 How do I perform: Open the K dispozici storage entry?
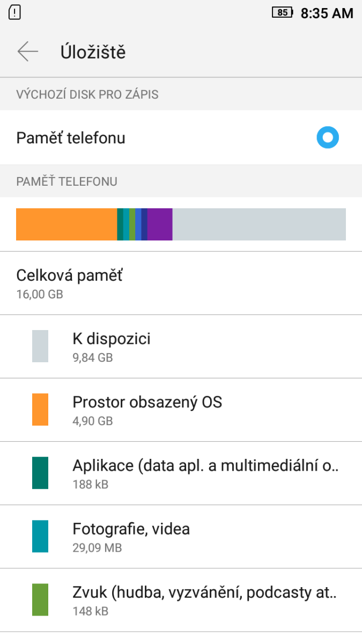tap(204, 347)
